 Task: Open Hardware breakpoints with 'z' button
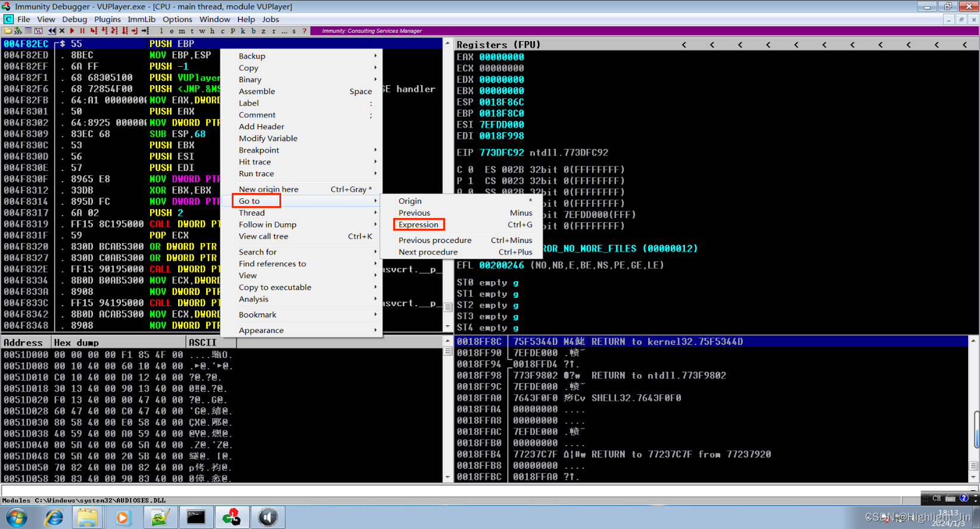pyautogui.click(x=263, y=30)
